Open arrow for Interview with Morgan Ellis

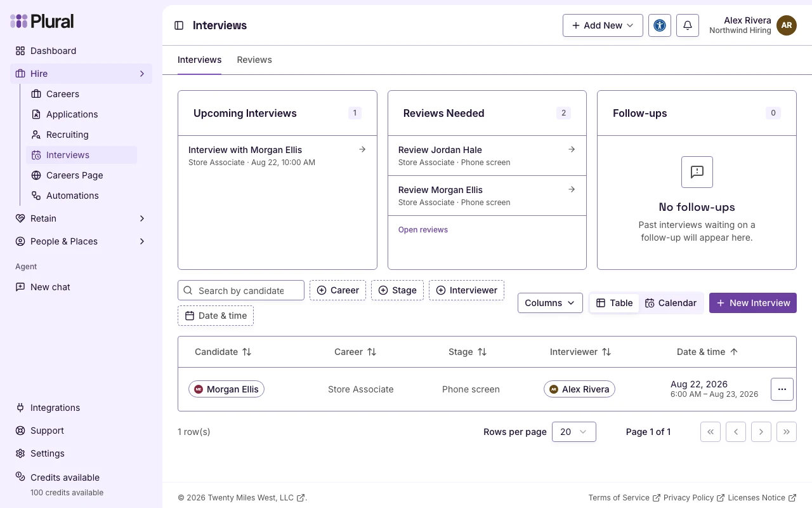(362, 150)
